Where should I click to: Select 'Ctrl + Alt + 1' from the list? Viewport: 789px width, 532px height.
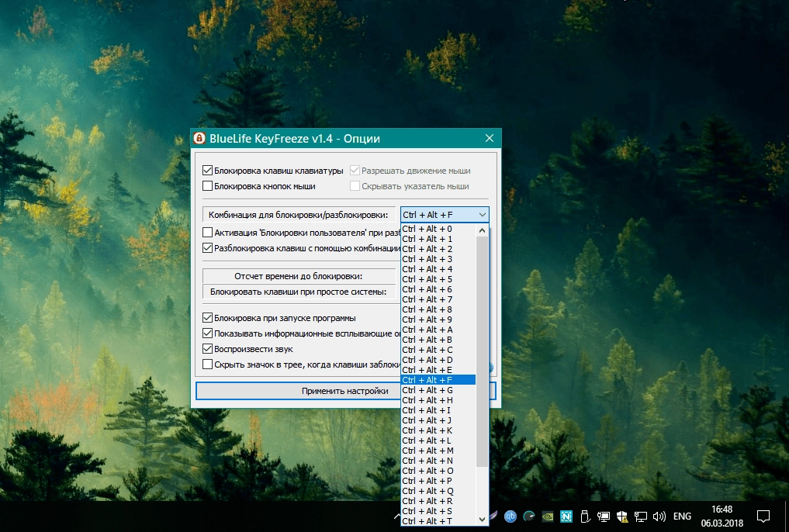pyautogui.click(x=438, y=239)
